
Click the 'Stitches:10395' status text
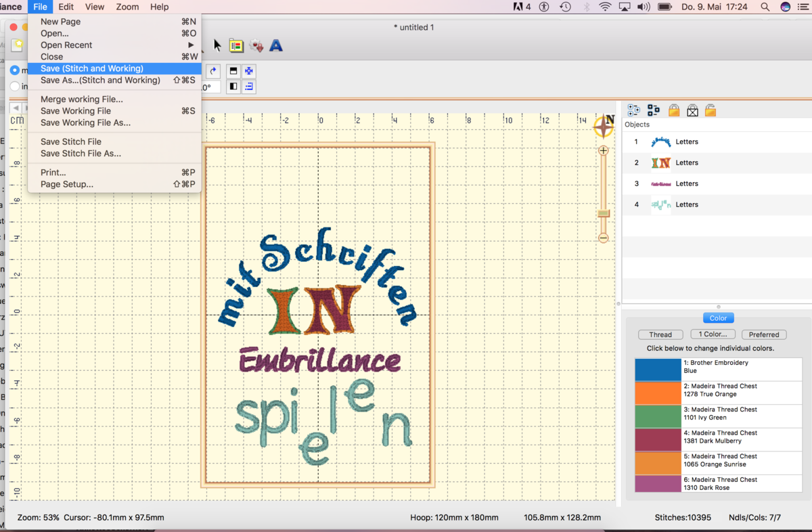click(x=683, y=518)
